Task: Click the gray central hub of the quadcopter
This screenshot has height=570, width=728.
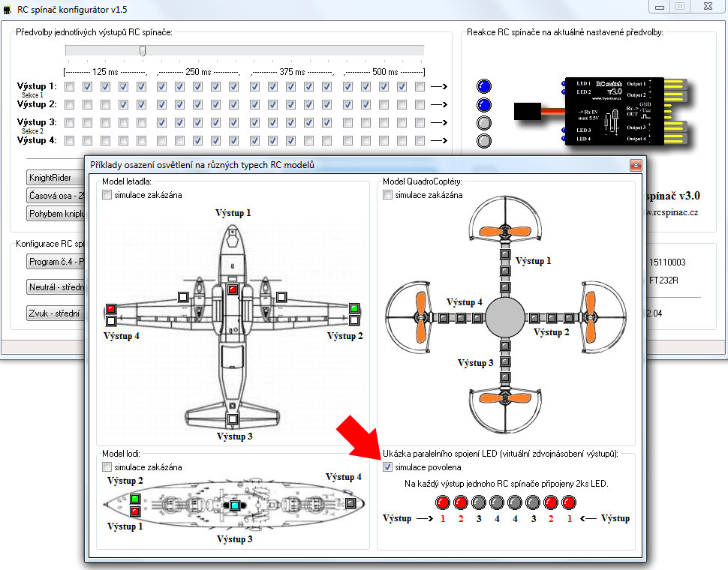Action: 505,317
